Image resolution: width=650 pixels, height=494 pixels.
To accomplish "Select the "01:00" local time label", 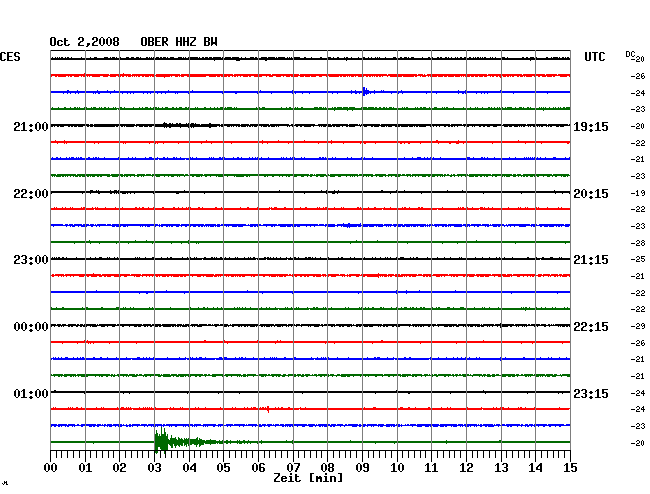I will (x=31, y=393).
